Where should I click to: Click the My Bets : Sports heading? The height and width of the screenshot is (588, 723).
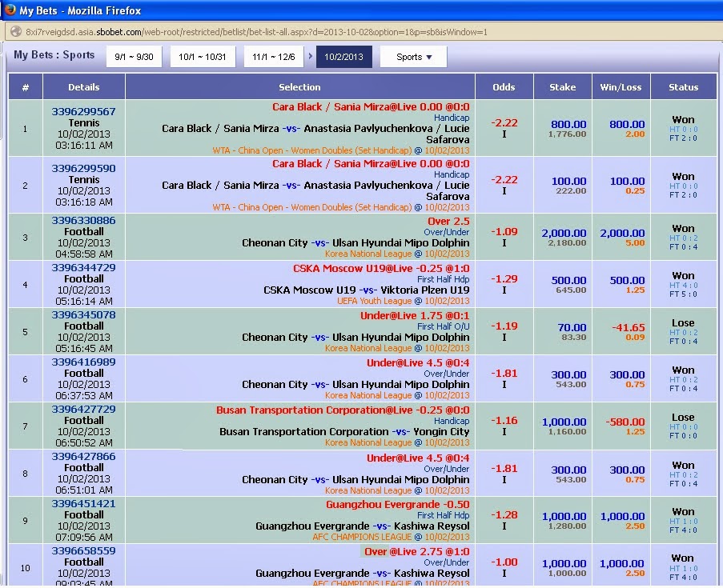pyautogui.click(x=54, y=55)
